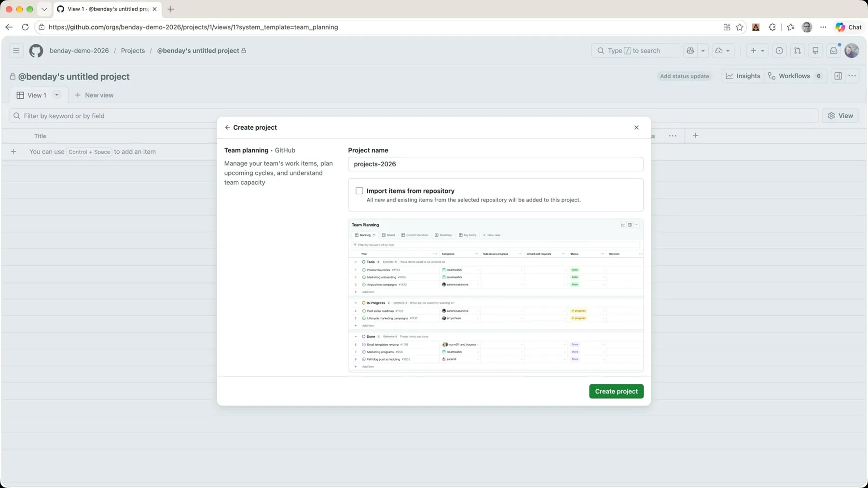Open View 1 tab options dropdown
This screenshot has width=868, height=488.
coord(56,95)
